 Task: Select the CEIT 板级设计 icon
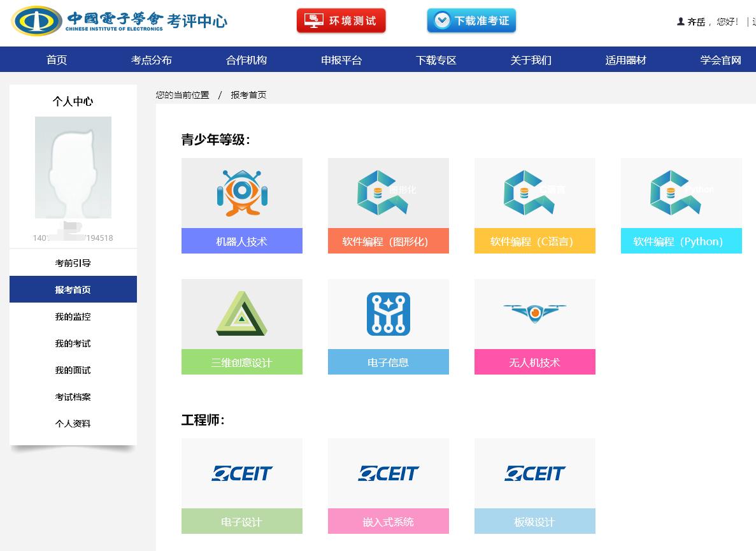(x=534, y=473)
